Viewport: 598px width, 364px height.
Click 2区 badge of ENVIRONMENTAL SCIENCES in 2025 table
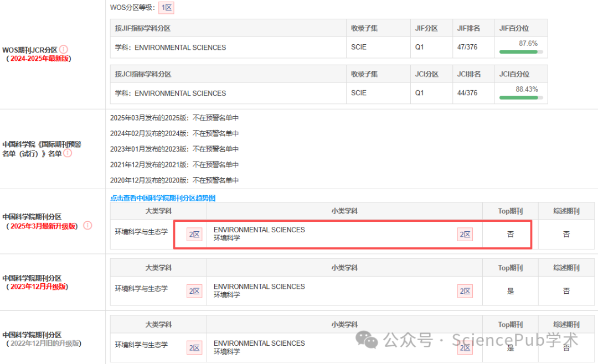click(465, 234)
